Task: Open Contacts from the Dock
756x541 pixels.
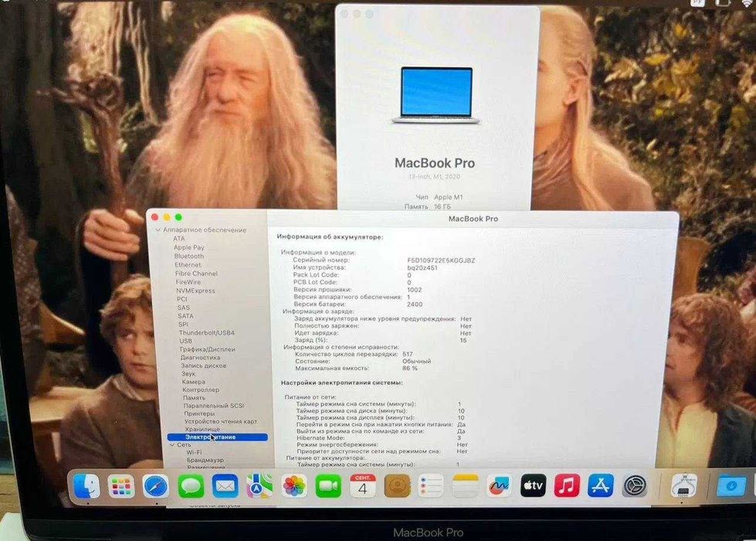Action: point(397,486)
